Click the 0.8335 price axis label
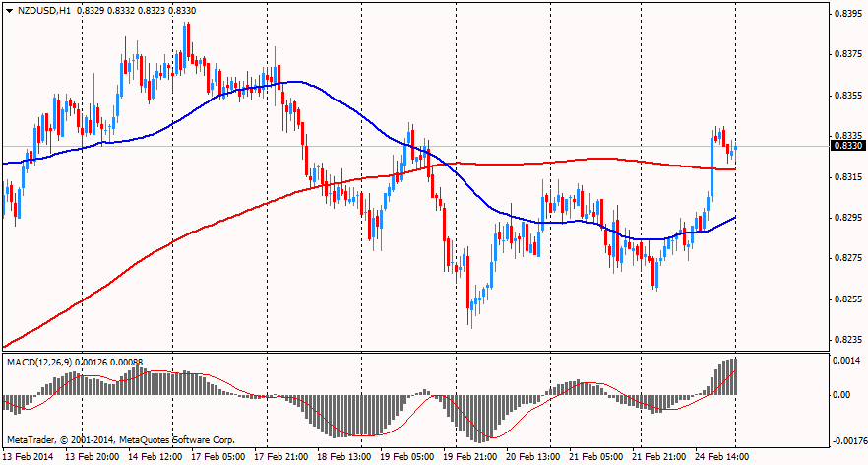The image size is (868, 465). click(847, 135)
